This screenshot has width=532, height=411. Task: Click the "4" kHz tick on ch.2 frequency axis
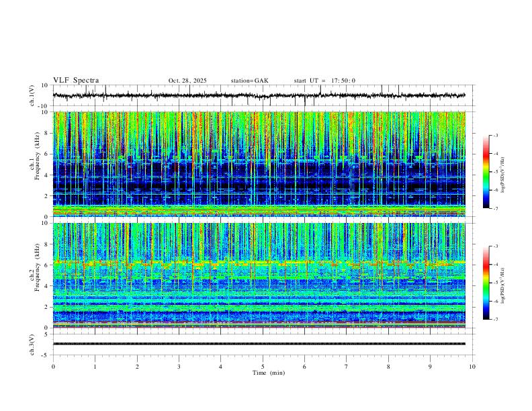pos(47,286)
